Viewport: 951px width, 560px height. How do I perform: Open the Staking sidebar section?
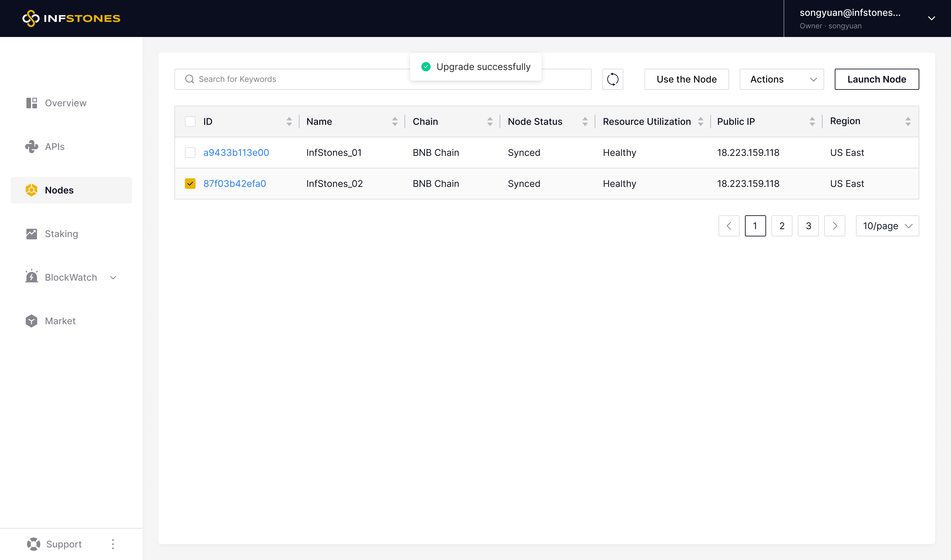pyautogui.click(x=61, y=233)
